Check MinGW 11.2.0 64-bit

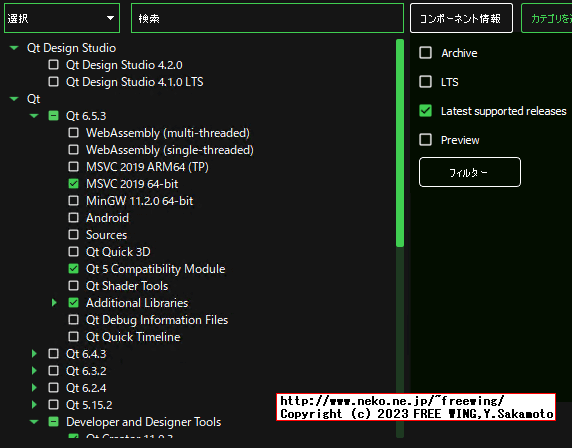74,201
